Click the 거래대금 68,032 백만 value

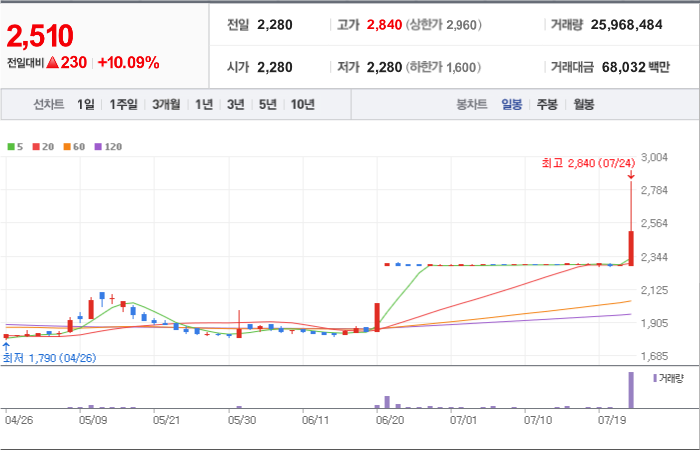pyautogui.click(x=636, y=67)
